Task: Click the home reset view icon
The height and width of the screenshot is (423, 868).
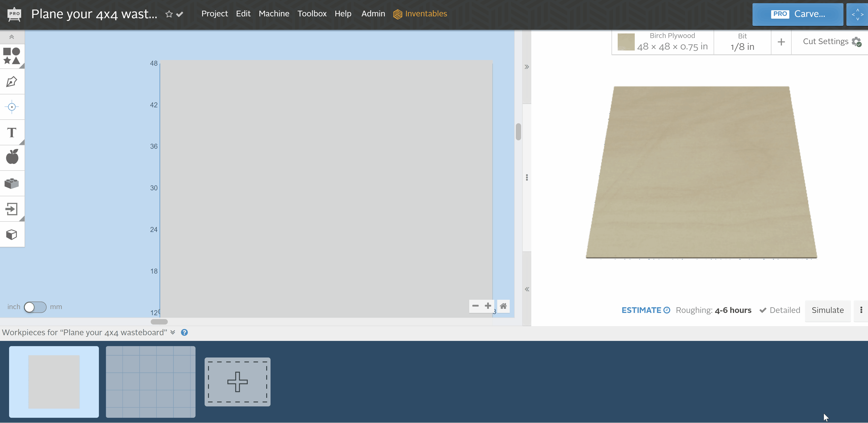Action: pos(503,306)
